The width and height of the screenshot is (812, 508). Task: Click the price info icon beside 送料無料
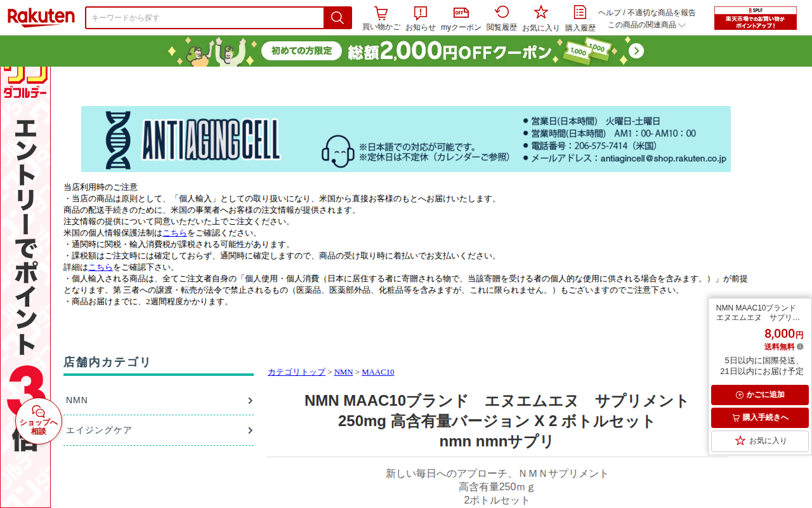[800, 347]
